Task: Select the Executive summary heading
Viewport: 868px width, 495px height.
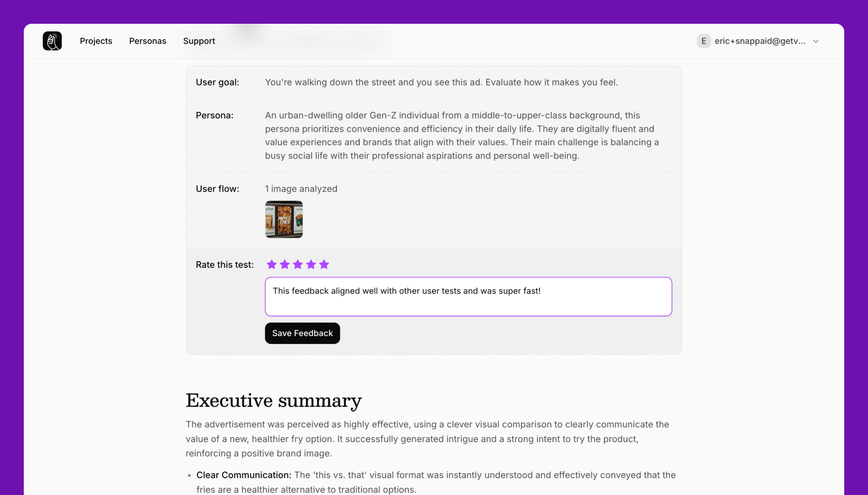Action: (x=273, y=400)
